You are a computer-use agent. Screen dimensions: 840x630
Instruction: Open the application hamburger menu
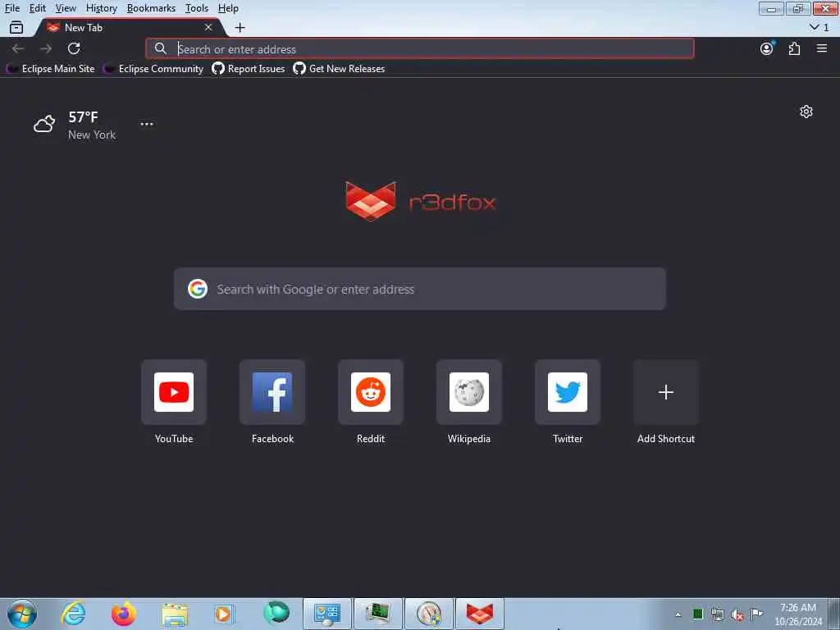(x=822, y=48)
